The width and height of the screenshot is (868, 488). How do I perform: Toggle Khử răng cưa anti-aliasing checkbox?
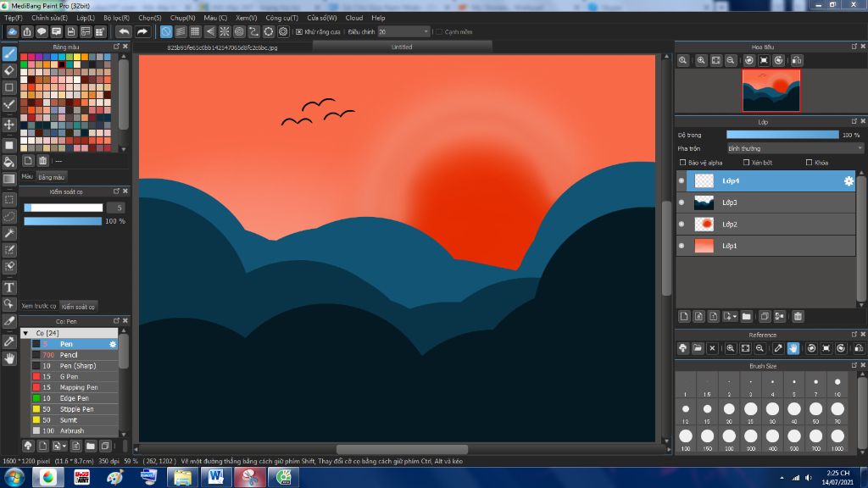tap(299, 32)
